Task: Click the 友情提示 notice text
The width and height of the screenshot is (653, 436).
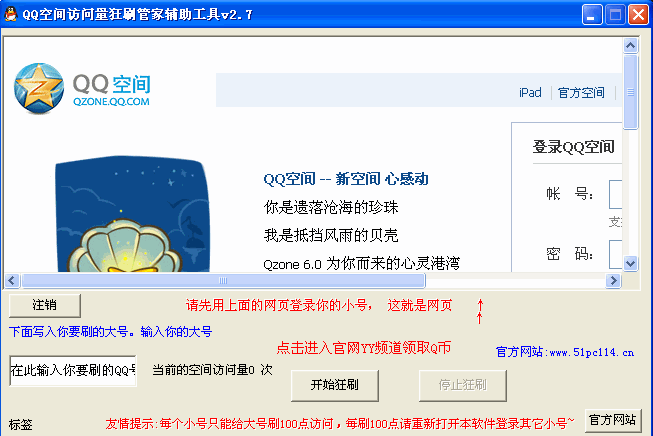Action: tap(340, 424)
